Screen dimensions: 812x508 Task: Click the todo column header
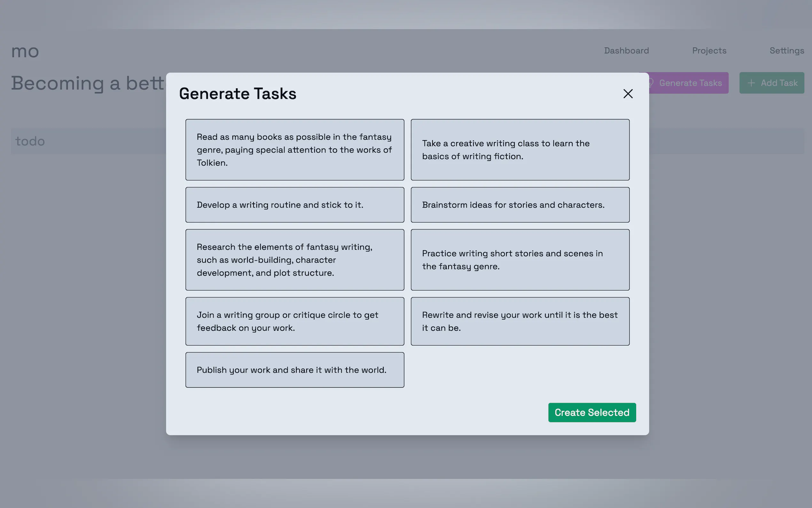(x=30, y=141)
